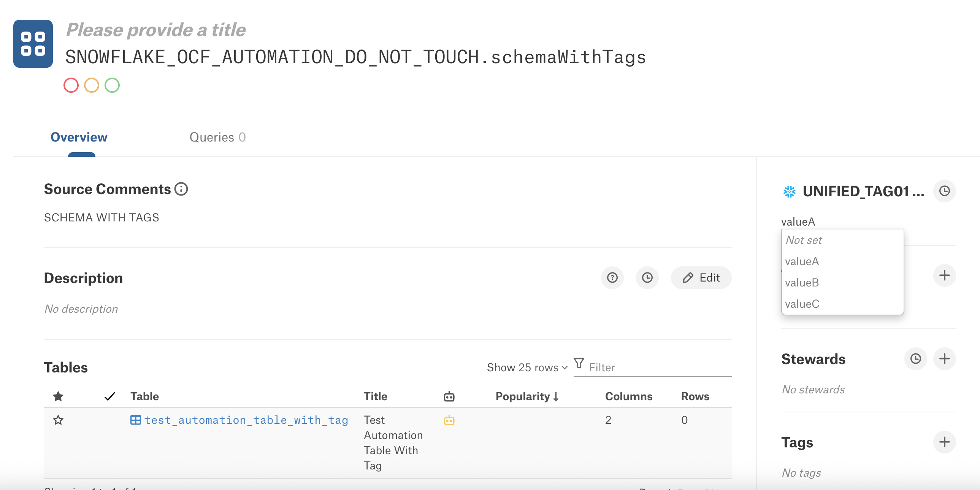Image resolution: width=980 pixels, height=490 pixels.
Task: Sort by the Rows header
Action: coord(695,396)
